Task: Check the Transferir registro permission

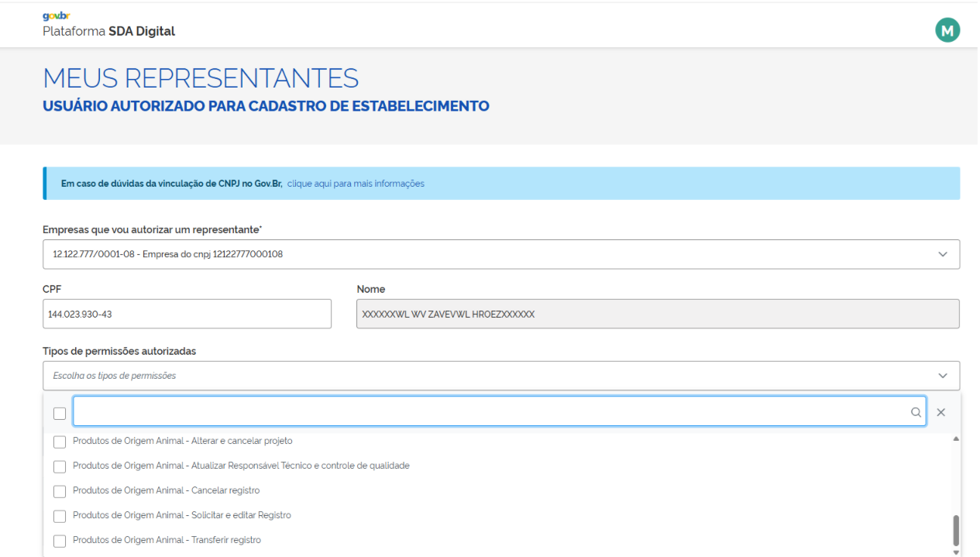Action: pyautogui.click(x=60, y=541)
